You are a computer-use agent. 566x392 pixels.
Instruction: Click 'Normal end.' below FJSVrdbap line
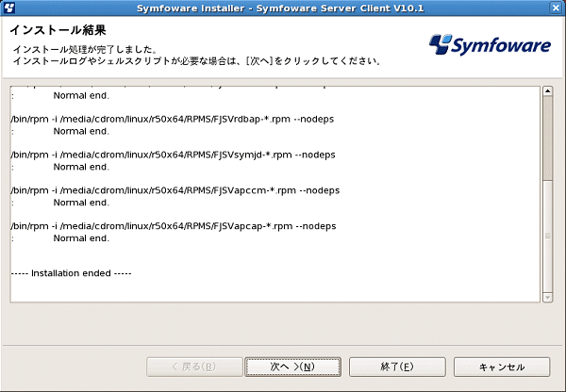(x=81, y=131)
